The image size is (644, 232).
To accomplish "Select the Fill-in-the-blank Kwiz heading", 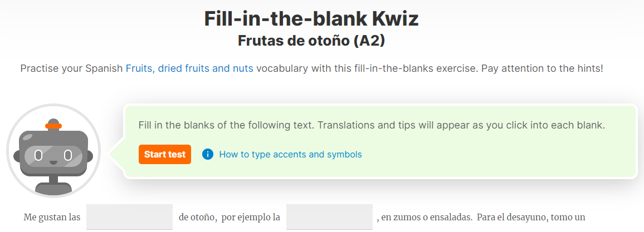I will pyautogui.click(x=311, y=19).
